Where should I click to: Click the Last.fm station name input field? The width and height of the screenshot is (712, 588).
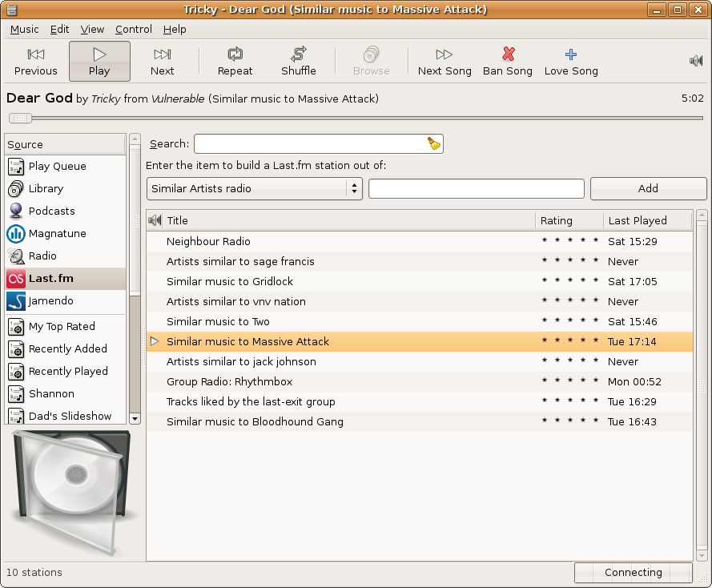(x=477, y=188)
